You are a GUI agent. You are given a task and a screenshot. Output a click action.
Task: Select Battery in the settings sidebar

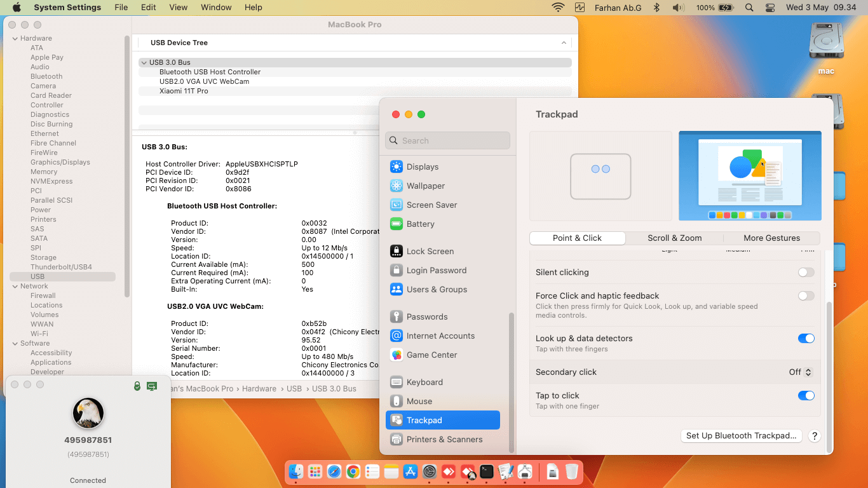(x=420, y=224)
